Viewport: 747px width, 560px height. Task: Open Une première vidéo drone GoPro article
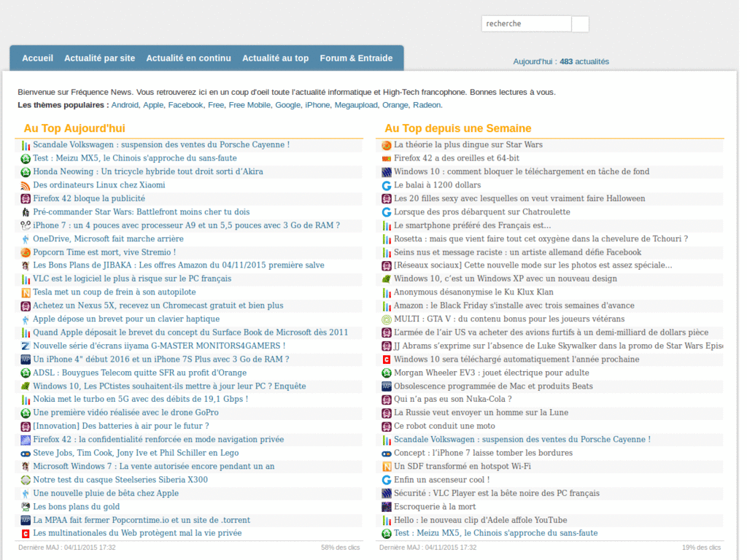click(x=125, y=413)
